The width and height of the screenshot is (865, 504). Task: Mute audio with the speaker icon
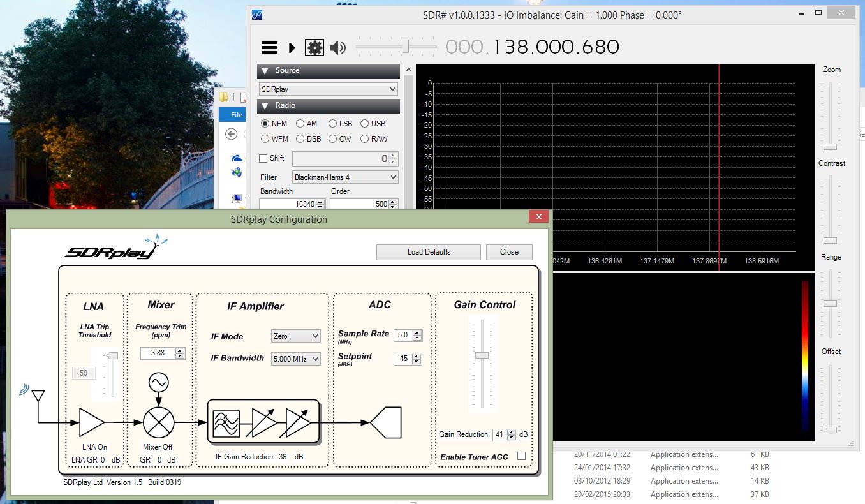338,47
